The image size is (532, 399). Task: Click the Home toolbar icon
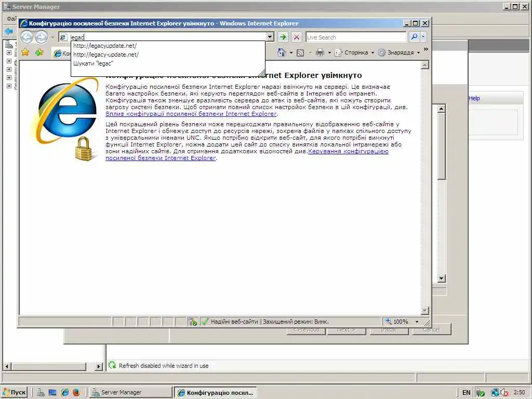281,52
